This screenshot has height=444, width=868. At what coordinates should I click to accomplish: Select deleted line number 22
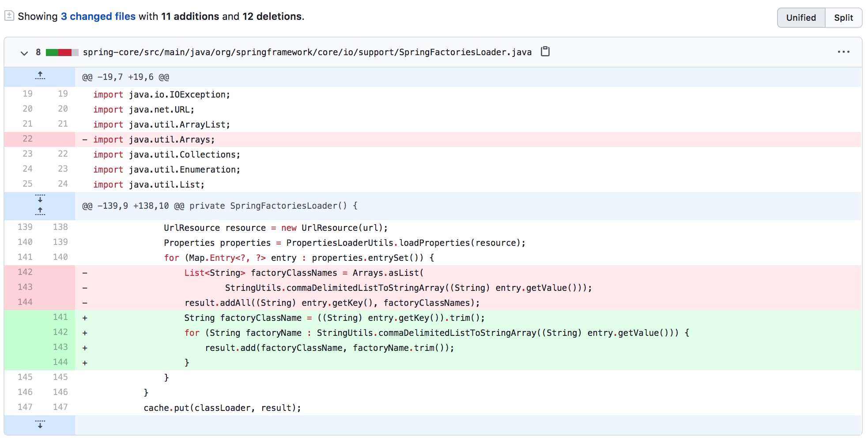27,139
